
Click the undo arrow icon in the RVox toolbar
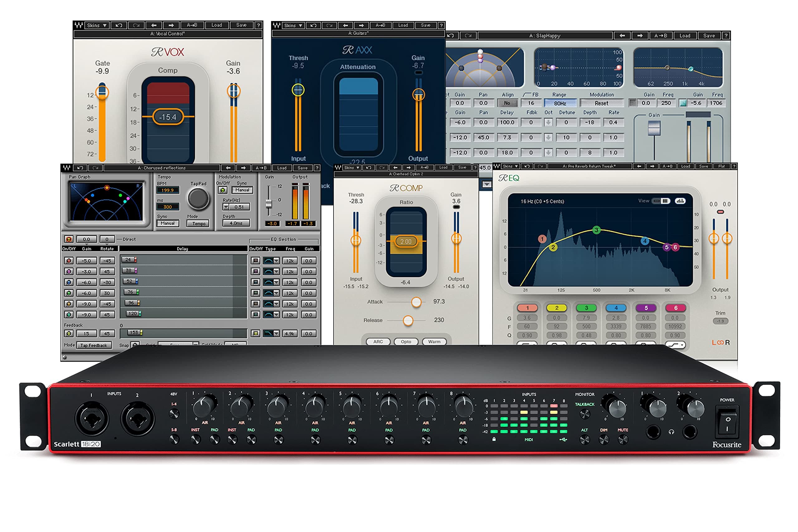click(x=119, y=26)
